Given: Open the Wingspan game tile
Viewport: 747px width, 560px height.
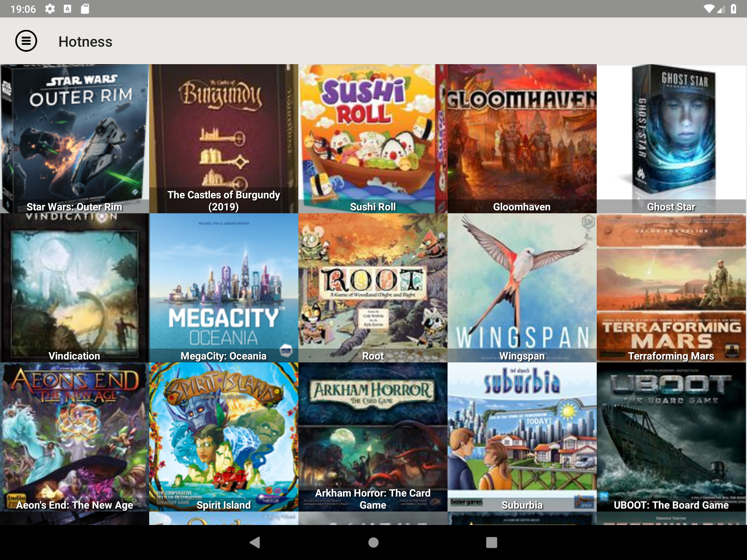Looking at the screenshot, I should 522,288.
